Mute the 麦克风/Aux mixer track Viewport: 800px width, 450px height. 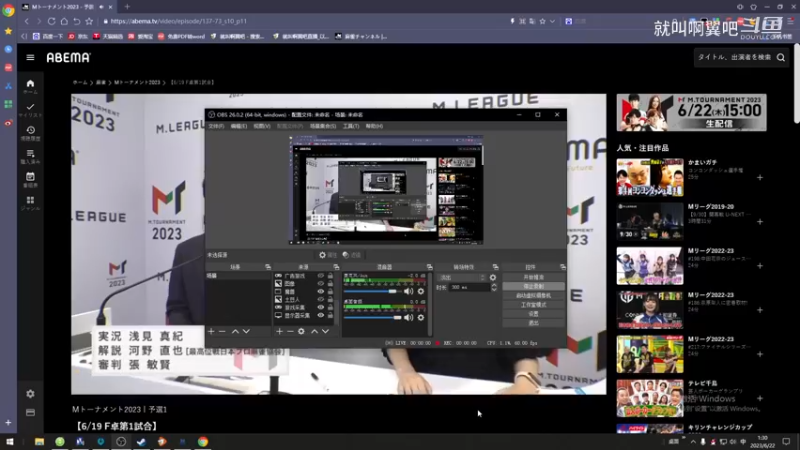(408, 291)
